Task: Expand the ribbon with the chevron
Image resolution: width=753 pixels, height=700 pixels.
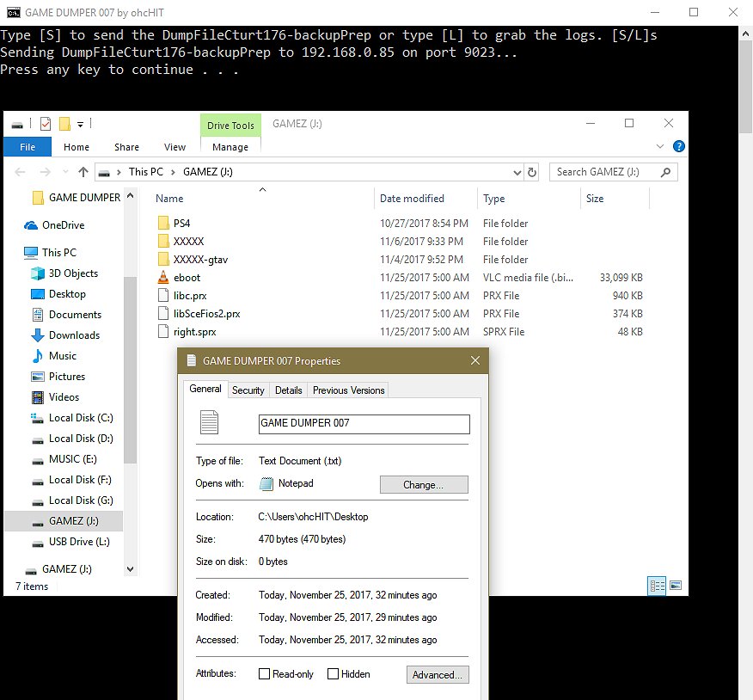Action: (660, 146)
